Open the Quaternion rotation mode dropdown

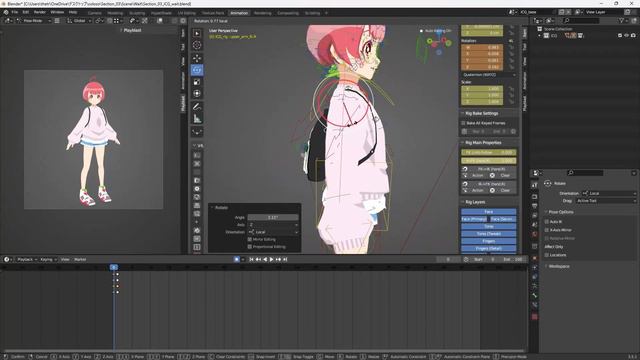point(489,75)
